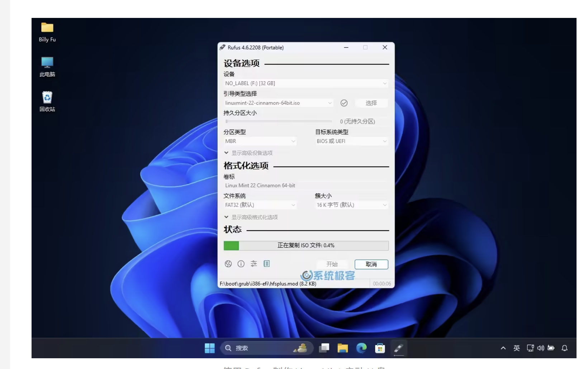Close the Rufus window
Image resolution: width=588 pixels, height=369 pixels.
pyautogui.click(x=385, y=47)
